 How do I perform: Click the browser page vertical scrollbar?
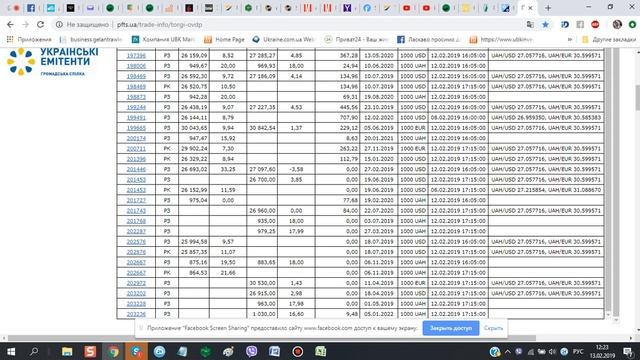click(x=637, y=98)
